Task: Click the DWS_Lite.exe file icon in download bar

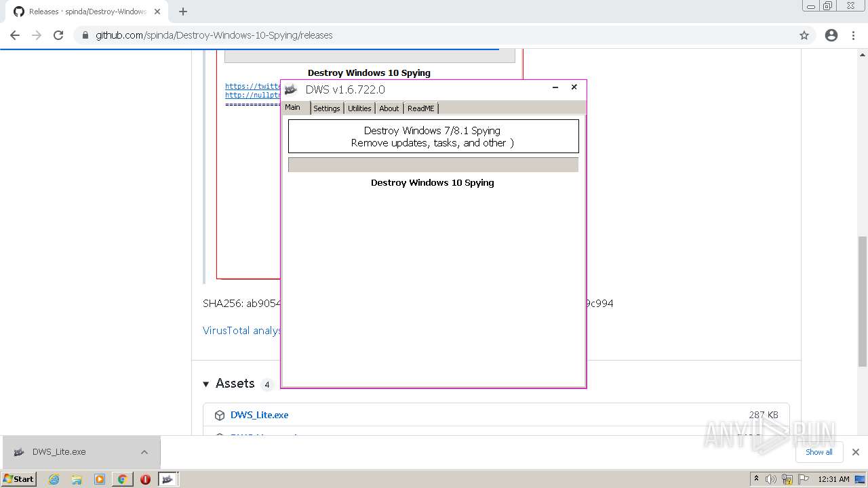Action: click(x=19, y=452)
